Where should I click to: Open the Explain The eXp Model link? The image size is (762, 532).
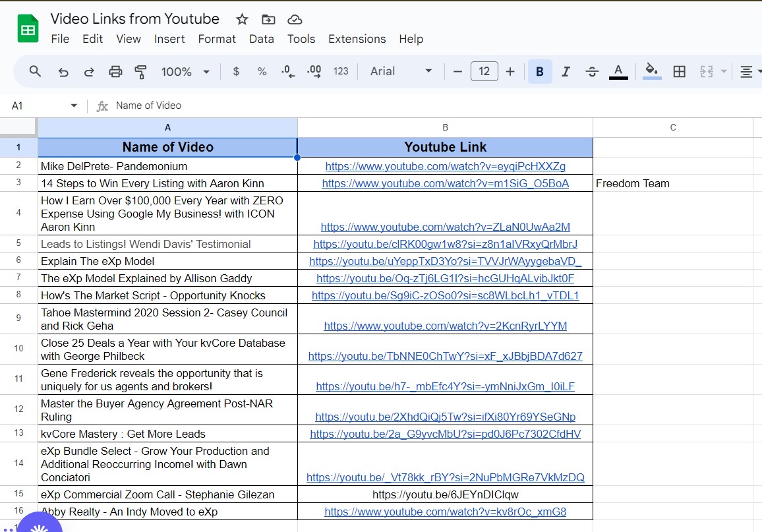pos(445,261)
